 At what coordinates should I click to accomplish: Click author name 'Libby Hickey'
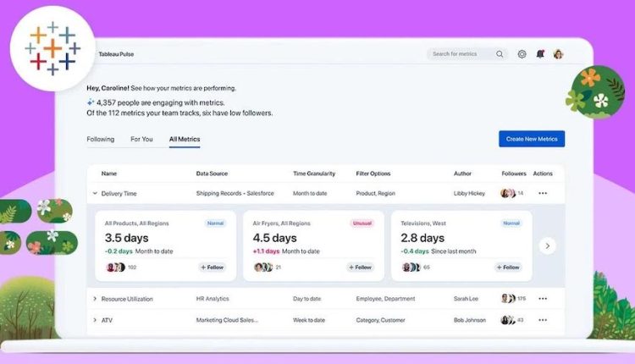click(469, 193)
